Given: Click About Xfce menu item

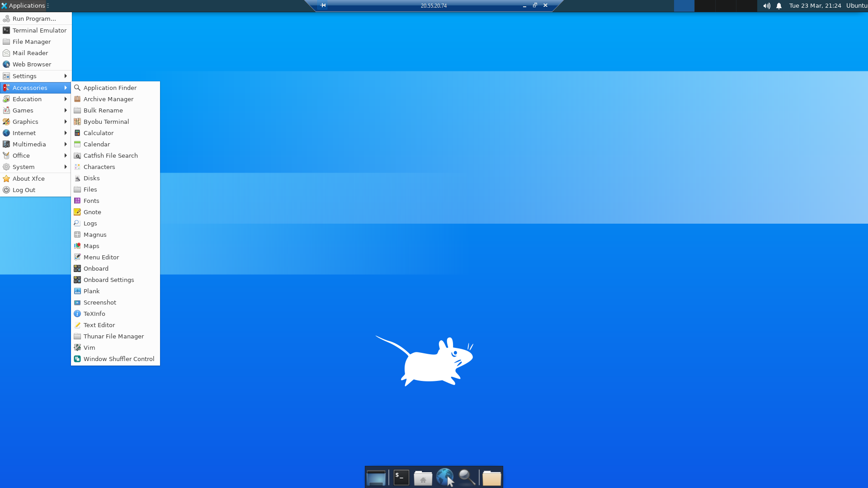Looking at the screenshot, I should [x=28, y=178].
